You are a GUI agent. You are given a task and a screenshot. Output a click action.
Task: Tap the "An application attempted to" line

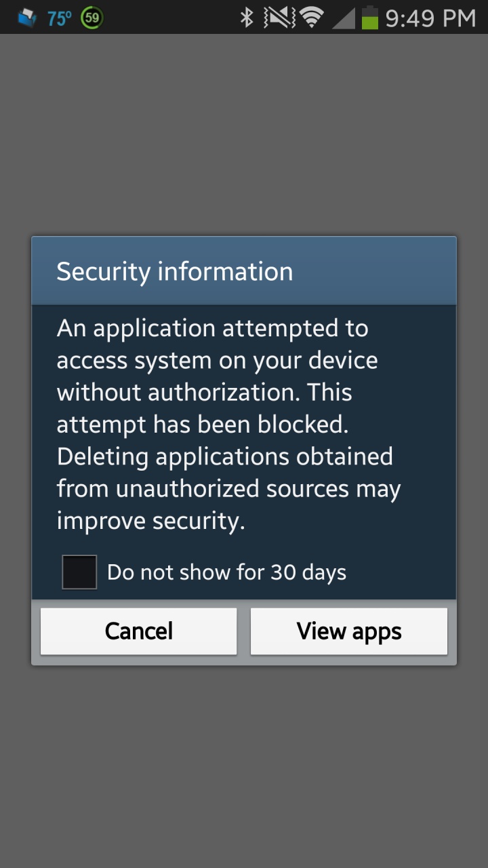click(212, 328)
